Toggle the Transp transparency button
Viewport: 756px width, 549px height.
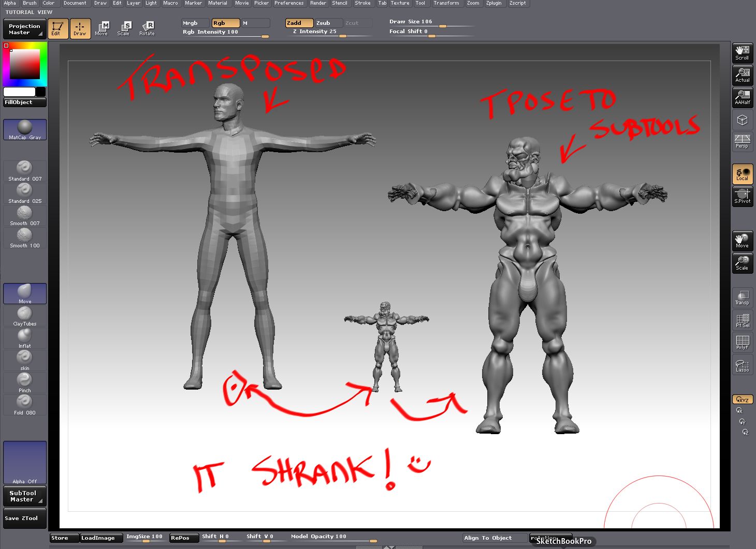(x=742, y=298)
